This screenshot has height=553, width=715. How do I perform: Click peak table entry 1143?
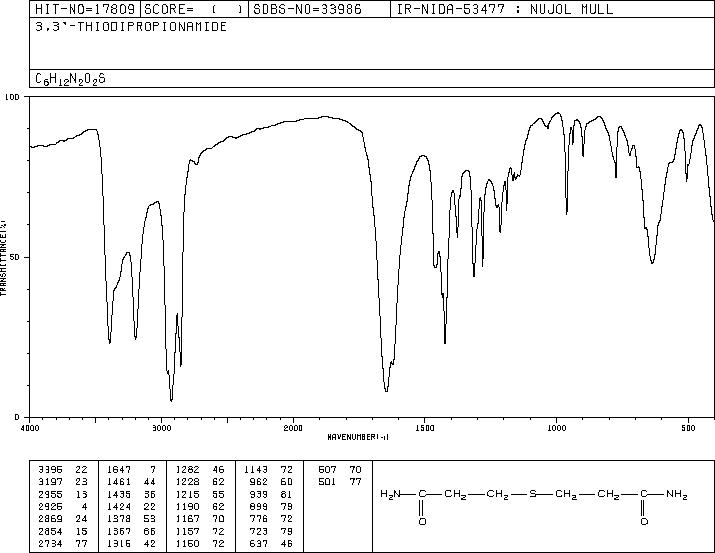point(256,470)
